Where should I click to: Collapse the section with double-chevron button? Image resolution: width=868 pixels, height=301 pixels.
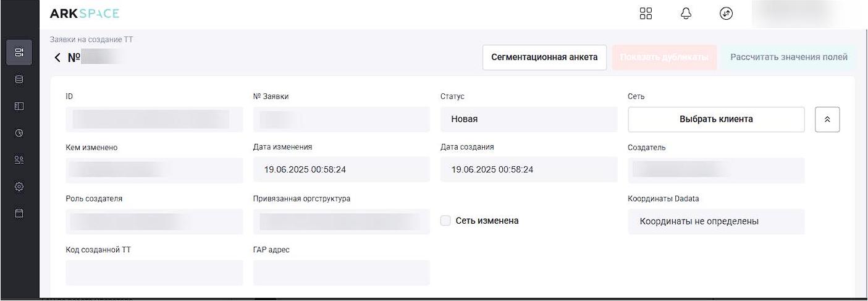coord(827,120)
